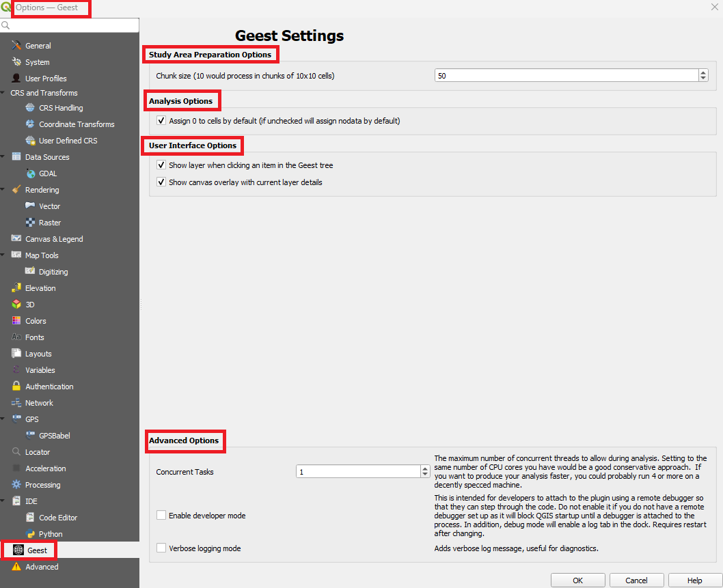
Task: Select the IDE entry in the sidebar
Action: (31, 501)
